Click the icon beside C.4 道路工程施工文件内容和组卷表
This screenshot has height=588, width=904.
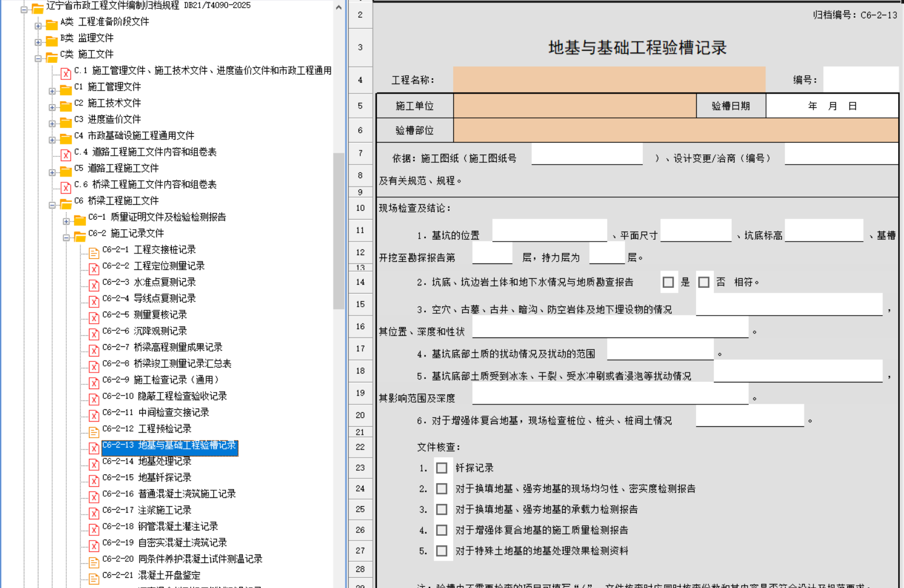point(66,155)
